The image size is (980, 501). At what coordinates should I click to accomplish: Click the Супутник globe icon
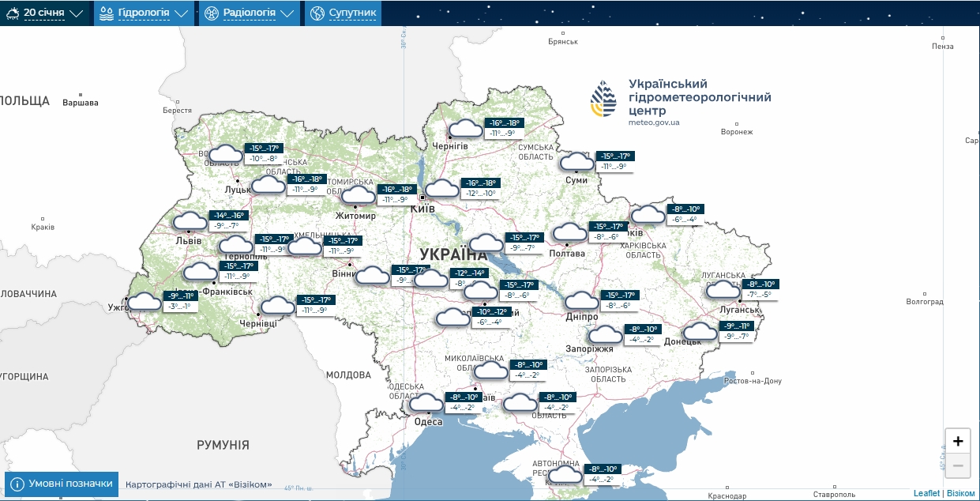[x=317, y=13]
